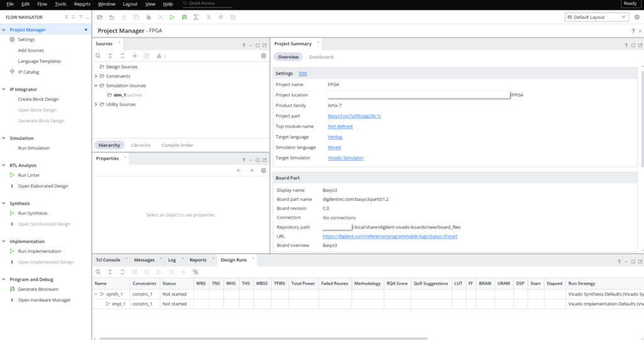
Task: Switch to the Libraries tab
Action: 140,145
